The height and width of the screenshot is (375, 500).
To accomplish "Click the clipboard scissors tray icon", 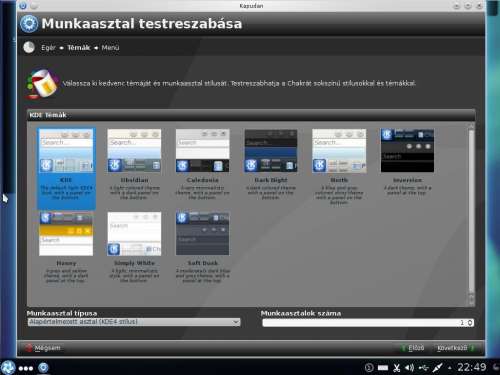I will pos(396,368).
